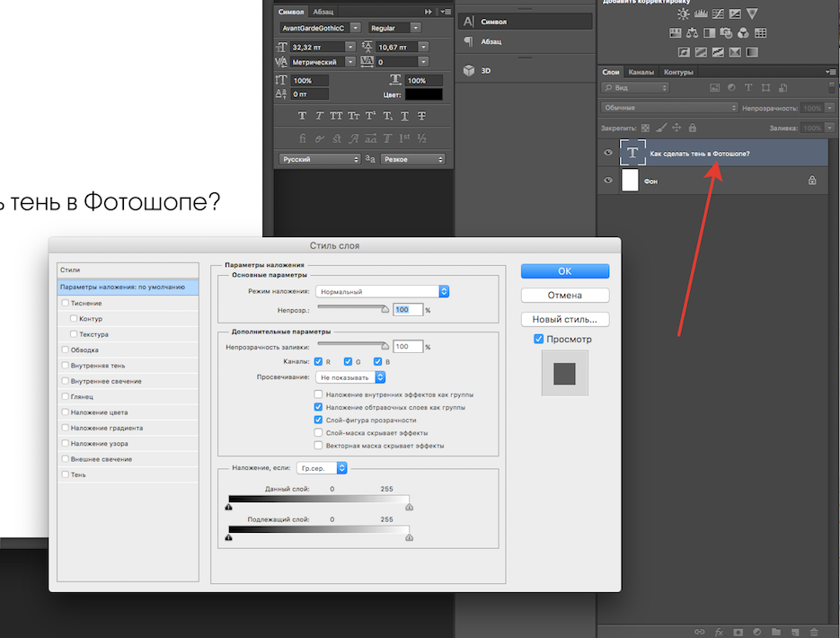Image resolution: width=840 pixels, height=638 pixels.
Task: Add a Gradient Map adjustment layer
Action: click(752, 52)
